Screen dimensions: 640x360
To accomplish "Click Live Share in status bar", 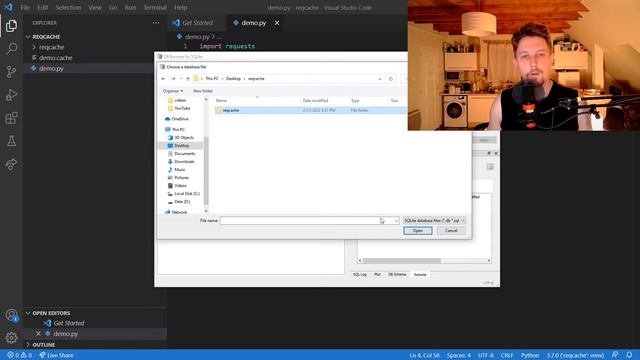I will pyautogui.click(x=57, y=355).
